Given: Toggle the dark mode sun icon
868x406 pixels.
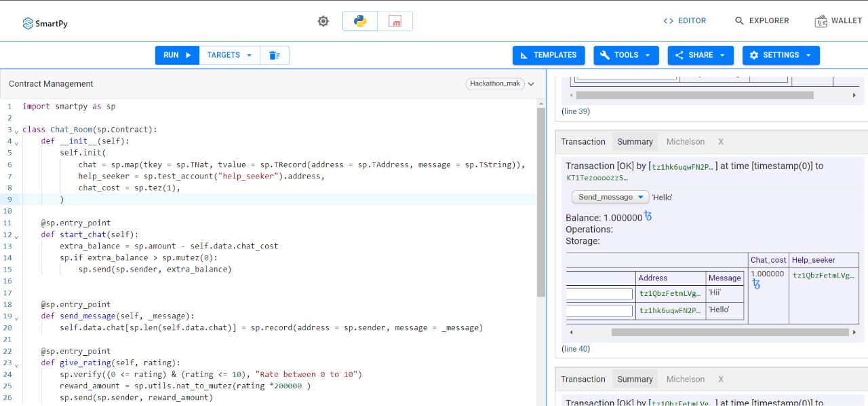Looking at the screenshot, I should pyautogui.click(x=323, y=21).
